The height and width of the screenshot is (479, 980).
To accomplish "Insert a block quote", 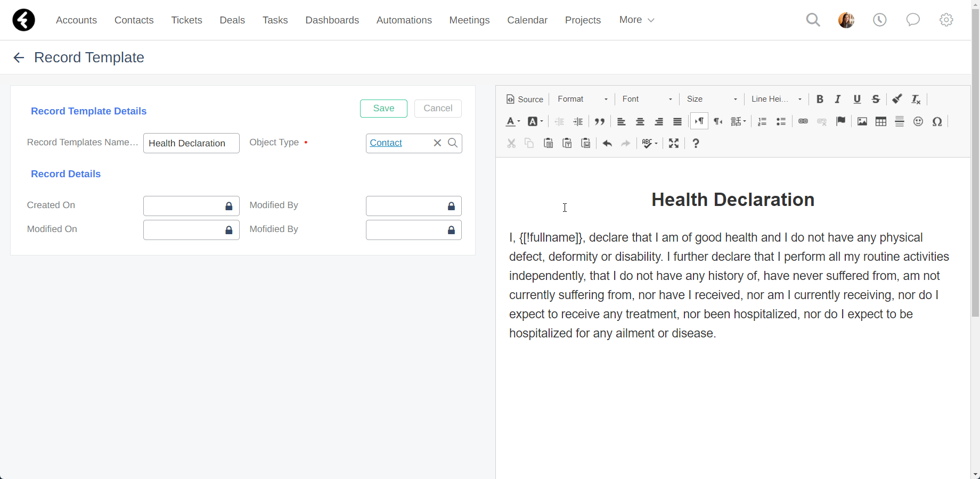I will tap(600, 121).
